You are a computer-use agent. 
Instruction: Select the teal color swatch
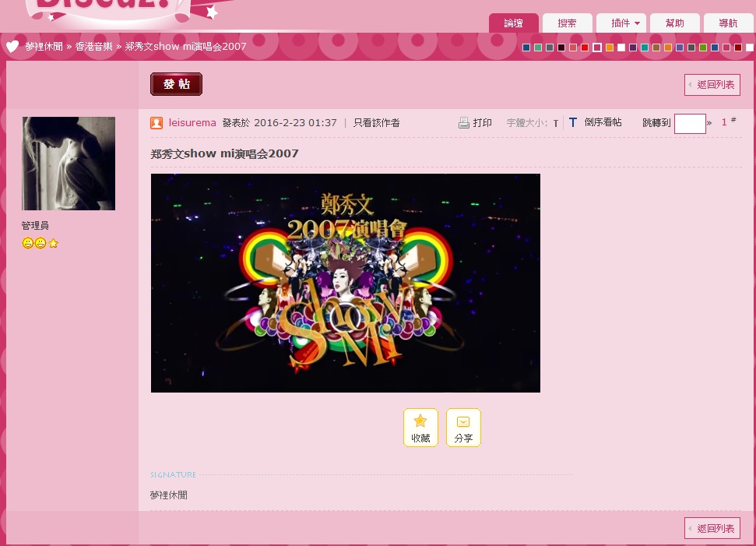[645, 48]
